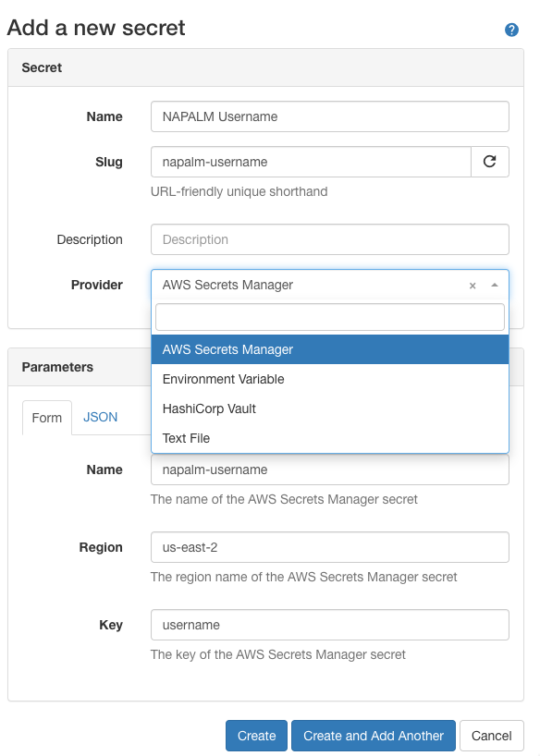Click the Create button

coord(256,736)
